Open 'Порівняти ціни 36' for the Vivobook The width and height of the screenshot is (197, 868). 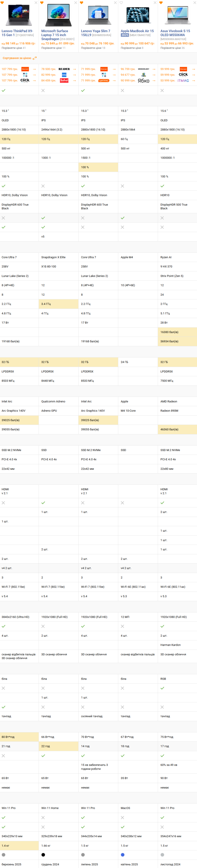[x=173, y=48]
